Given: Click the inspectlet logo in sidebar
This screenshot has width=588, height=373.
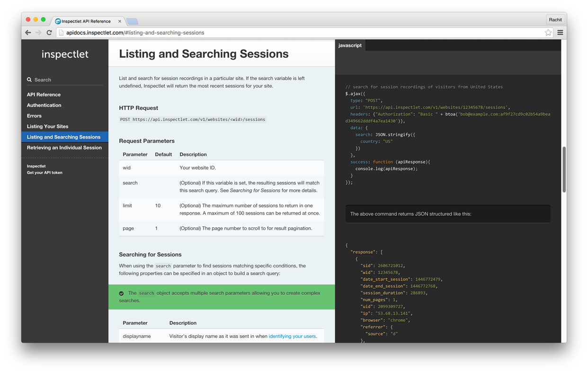Looking at the screenshot, I should tap(65, 54).
